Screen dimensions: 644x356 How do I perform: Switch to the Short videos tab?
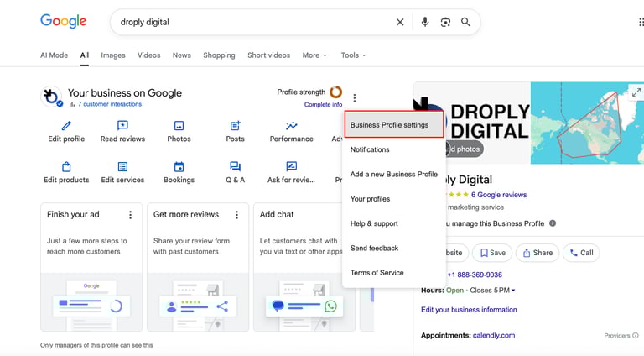pos(268,55)
